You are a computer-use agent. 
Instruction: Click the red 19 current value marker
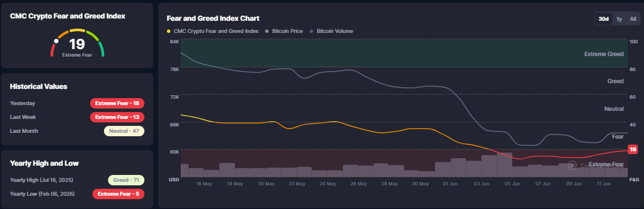point(633,150)
